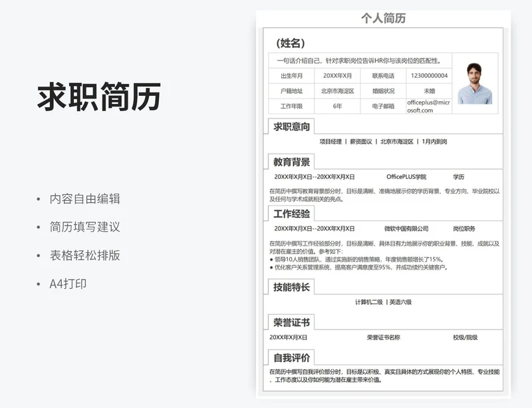Click the (姓名) name placeholder
The width and height of the screenshot is (532, 408).
pos(291,43)
